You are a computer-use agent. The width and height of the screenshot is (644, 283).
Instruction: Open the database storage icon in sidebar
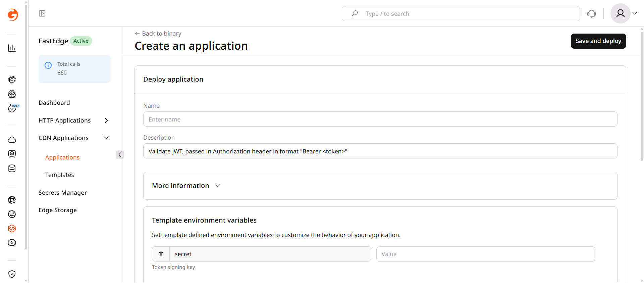tap(12, 168)
